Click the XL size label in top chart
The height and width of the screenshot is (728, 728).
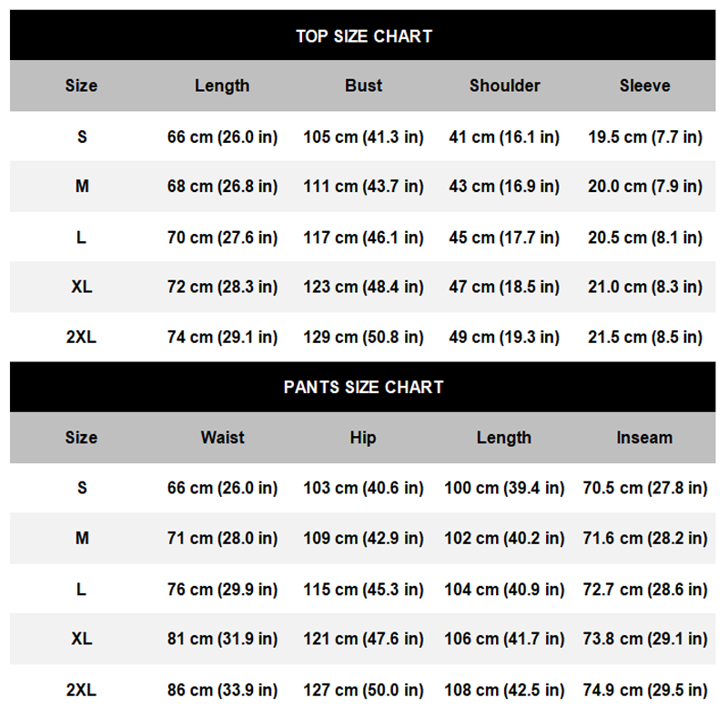[81, 287]
